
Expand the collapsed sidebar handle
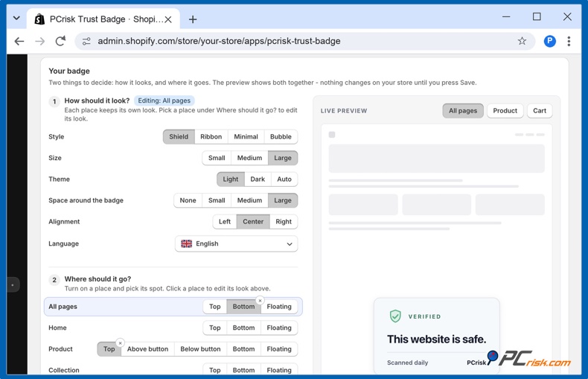pyautogui.click(x=13, y=285)
